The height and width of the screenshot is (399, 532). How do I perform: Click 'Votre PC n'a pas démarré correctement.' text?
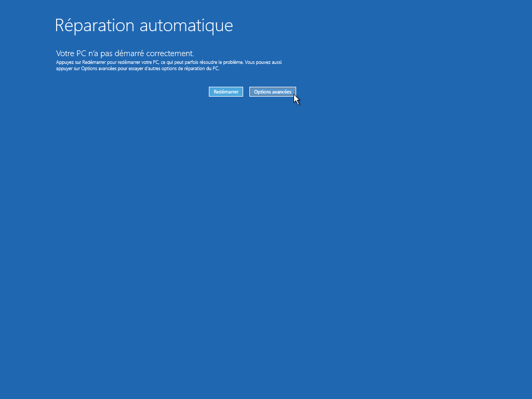[125, 54]
